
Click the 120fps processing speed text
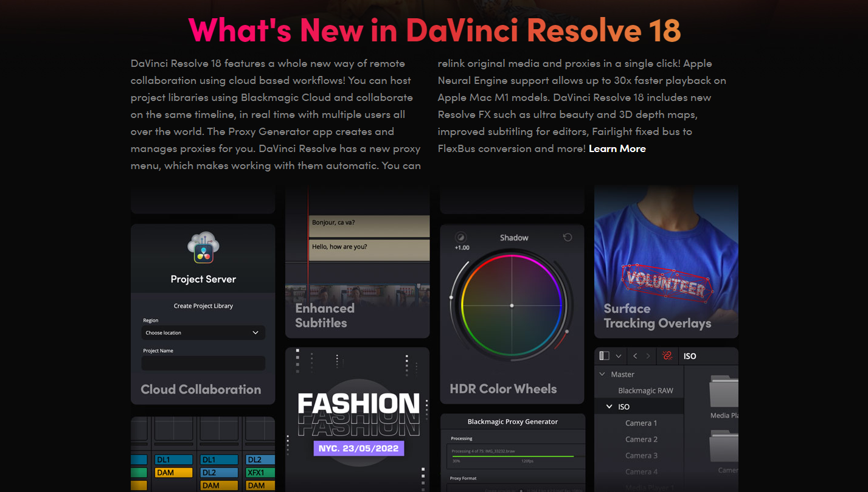click(x=527, y=461)
